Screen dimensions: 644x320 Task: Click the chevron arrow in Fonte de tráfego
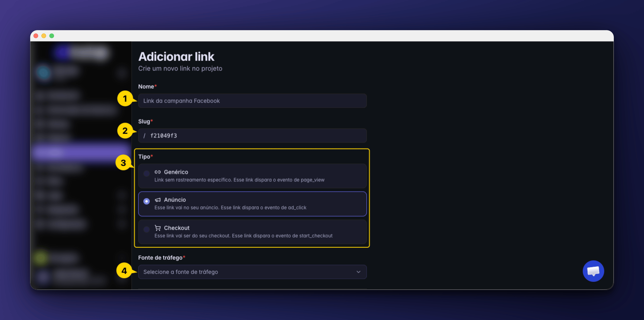pyautogui.click(x=358, y=272)
